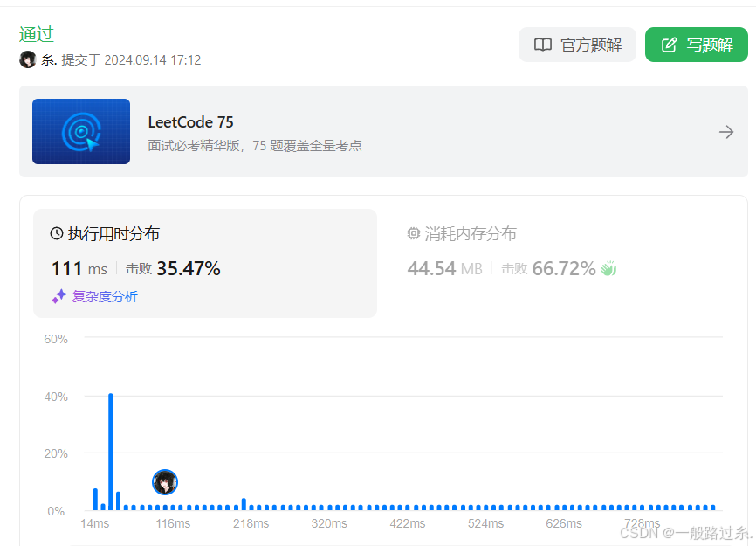Click the waving hand emoji after 66.72%
The image size is (756, 546).
coord(608,268)
